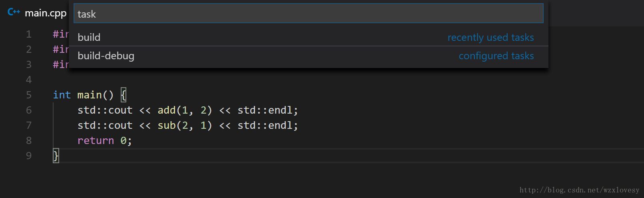Select the "build" task from the list
This screenshot has width=644, height=198.
click(x=308, y=37)
